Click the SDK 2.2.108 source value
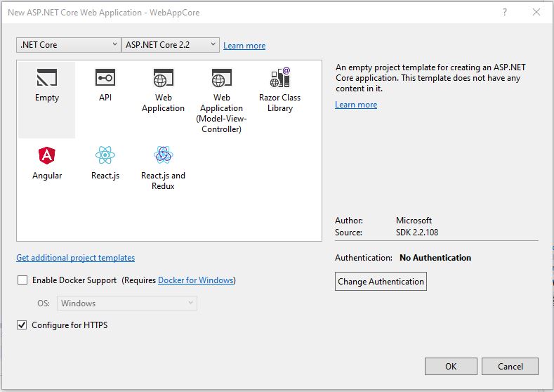This screenshot has height=392, width=554. pos(417,233)
